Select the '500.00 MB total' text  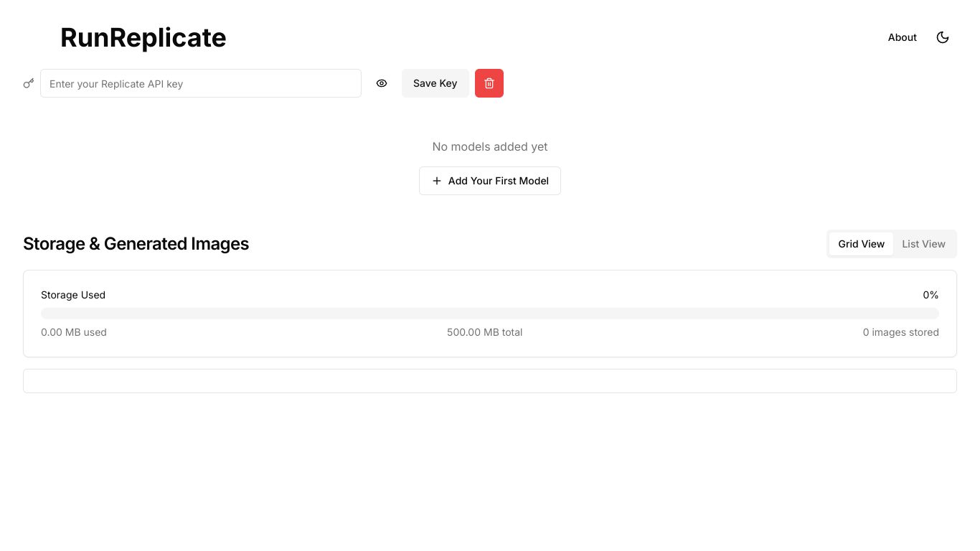click(x=485, y=332)
